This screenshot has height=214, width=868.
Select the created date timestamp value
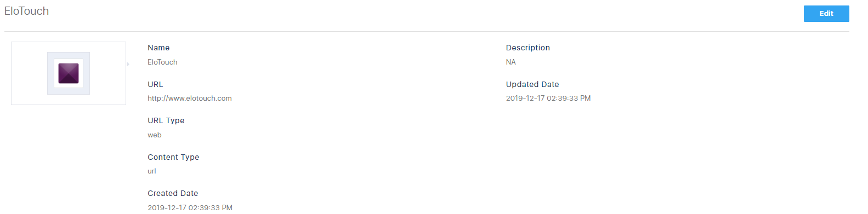coord(190,208)
